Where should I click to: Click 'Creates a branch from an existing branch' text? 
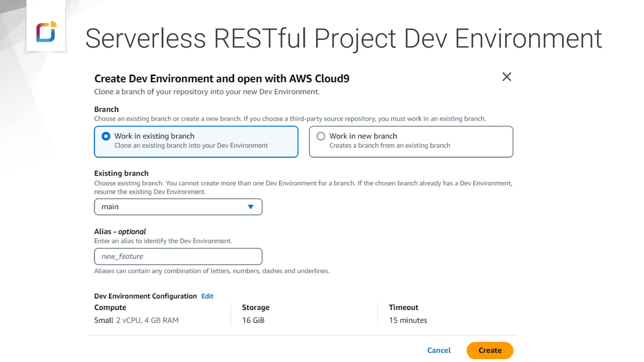[390, 145]
